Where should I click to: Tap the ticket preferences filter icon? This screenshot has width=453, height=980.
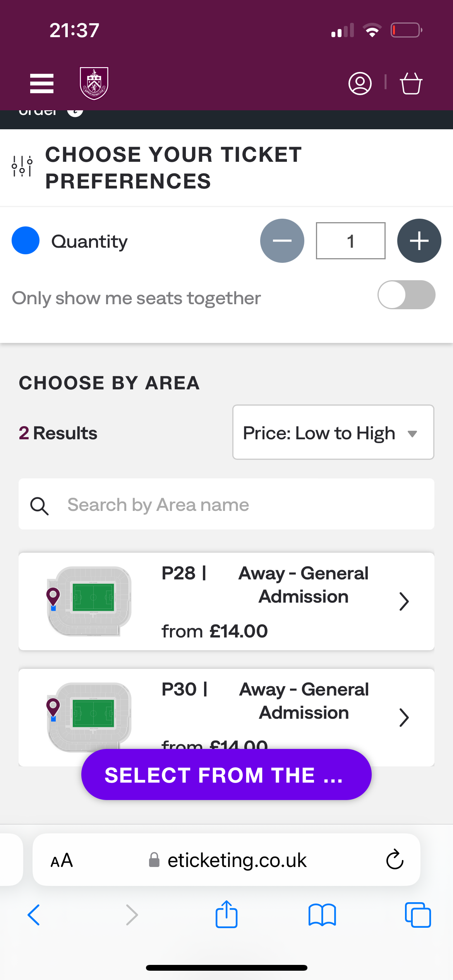coord(22,167)
